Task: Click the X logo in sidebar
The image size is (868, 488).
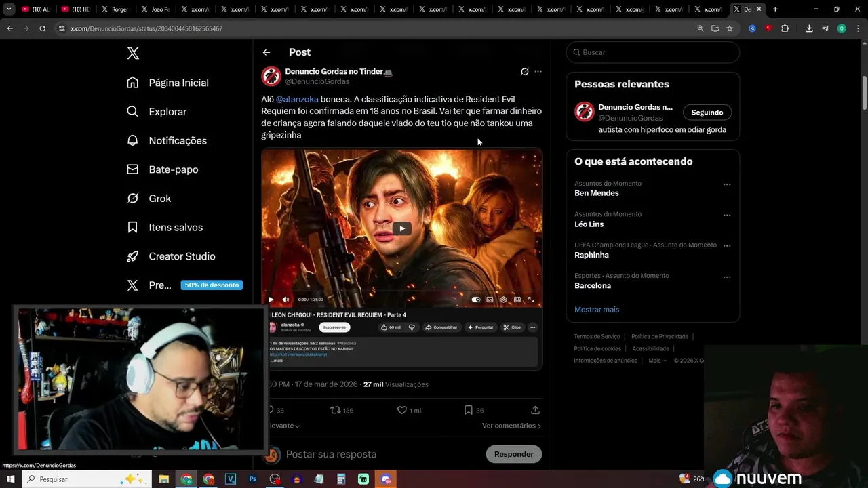Action: point(133,54)
